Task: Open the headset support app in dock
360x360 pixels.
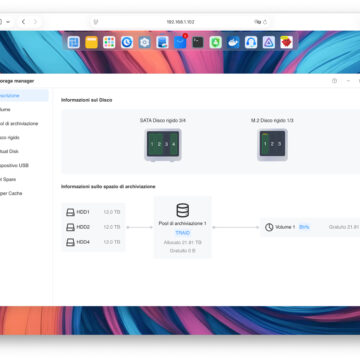Action: (x=251, y=42)
